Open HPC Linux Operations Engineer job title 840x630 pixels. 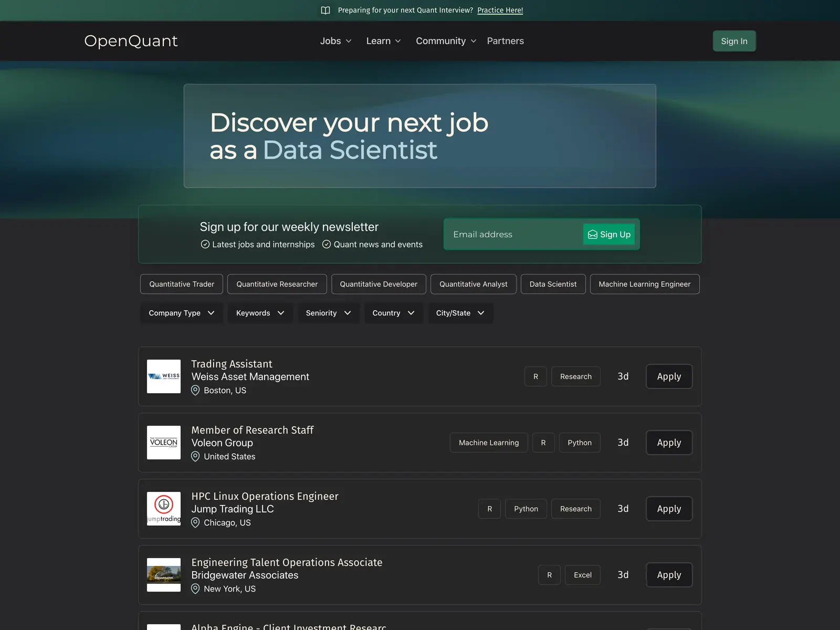[265, 496]
